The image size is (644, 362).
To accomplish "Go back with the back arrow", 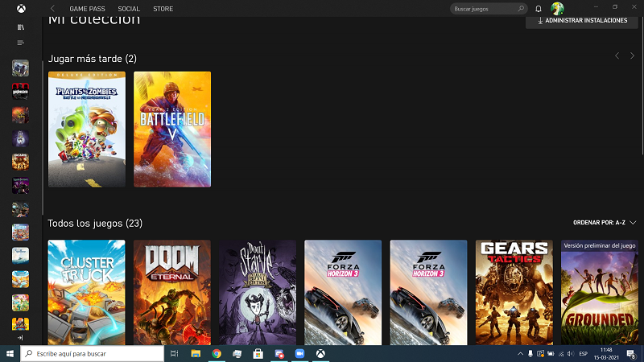I will pyautogui.click(x=52, y=9).
